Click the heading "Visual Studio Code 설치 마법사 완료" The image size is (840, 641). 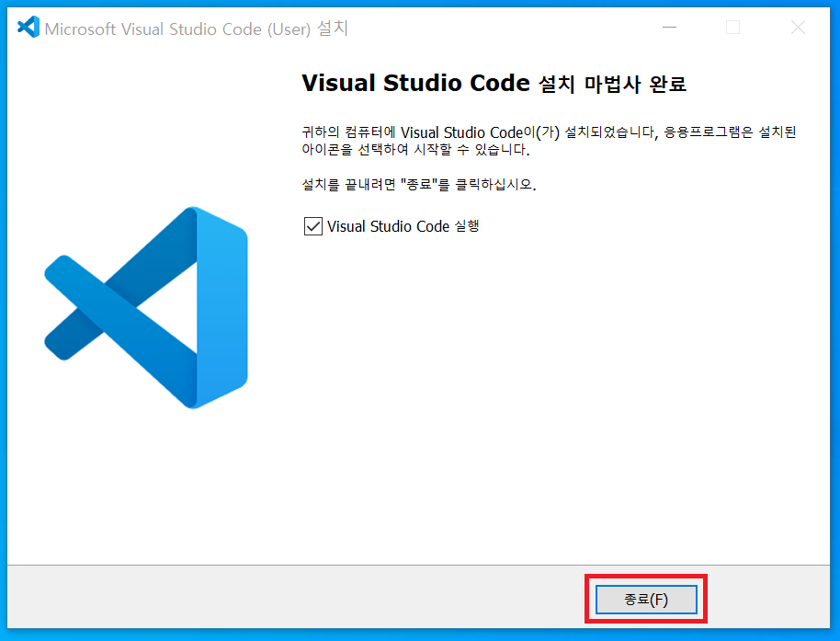tap(494, 84)
